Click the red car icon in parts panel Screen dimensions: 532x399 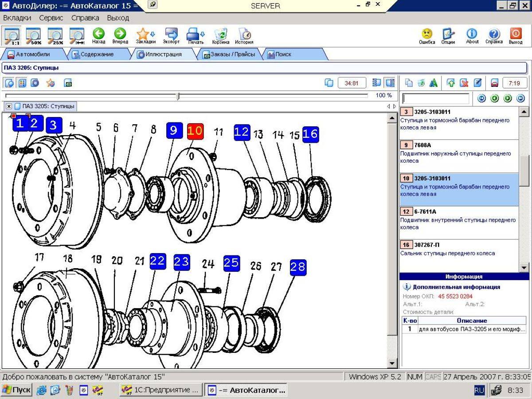pos(494,83)
